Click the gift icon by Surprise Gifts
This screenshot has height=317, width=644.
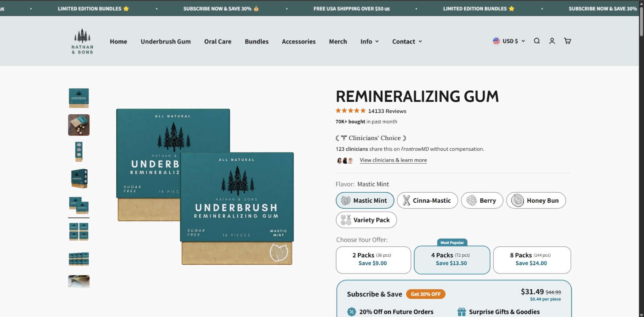point(461,312)
